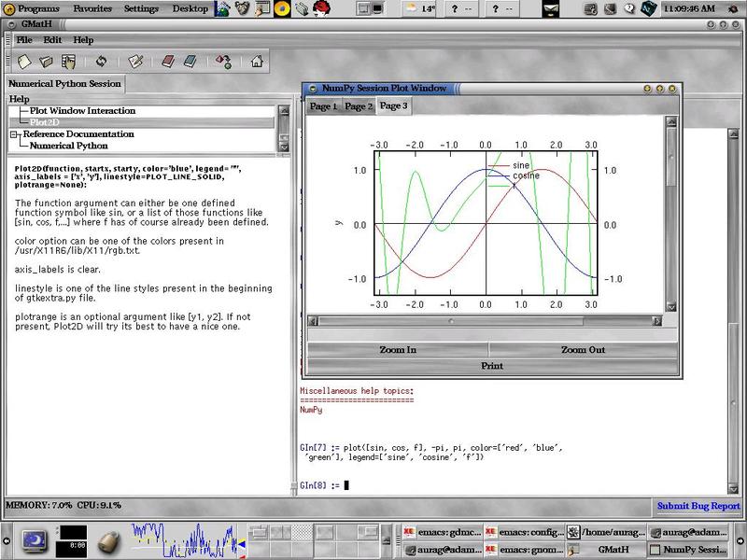Open the Settings panel menu
This screenshot has height=560, width=747.
coord(141,8)
